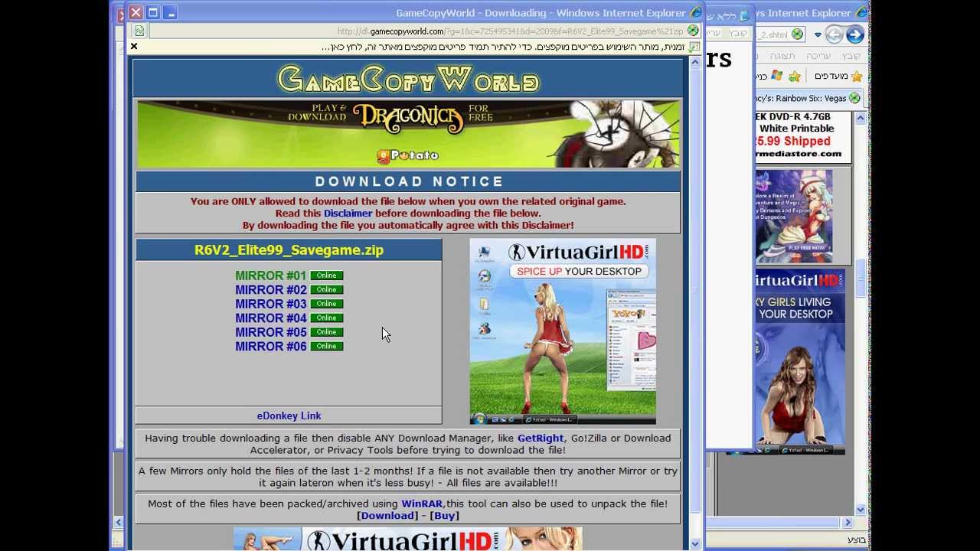The width and height of the screenshot is (980, 551).
Task: Click Windows flag link icon in background favorites bar
Action: coord(776,76)
